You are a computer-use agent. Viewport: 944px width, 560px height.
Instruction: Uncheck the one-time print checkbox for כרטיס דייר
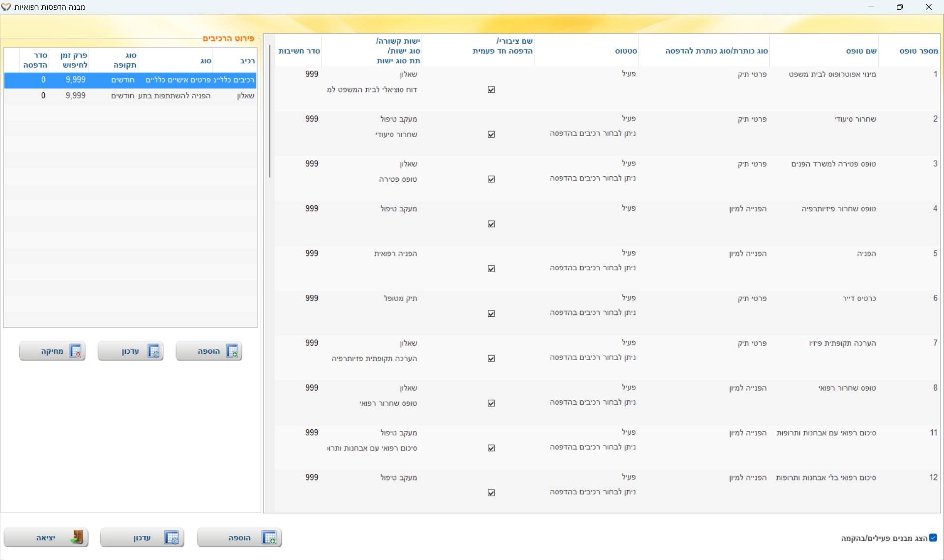tap(491, 313)
